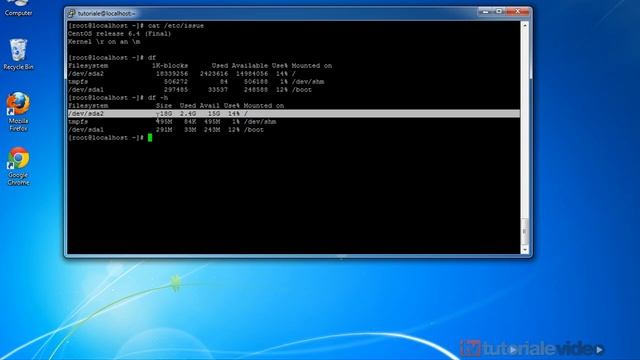The width and height of the screenshot is (640, 360).
Task: Click the '297485' sda1 blocks value
Action: (x=176, y=90)
